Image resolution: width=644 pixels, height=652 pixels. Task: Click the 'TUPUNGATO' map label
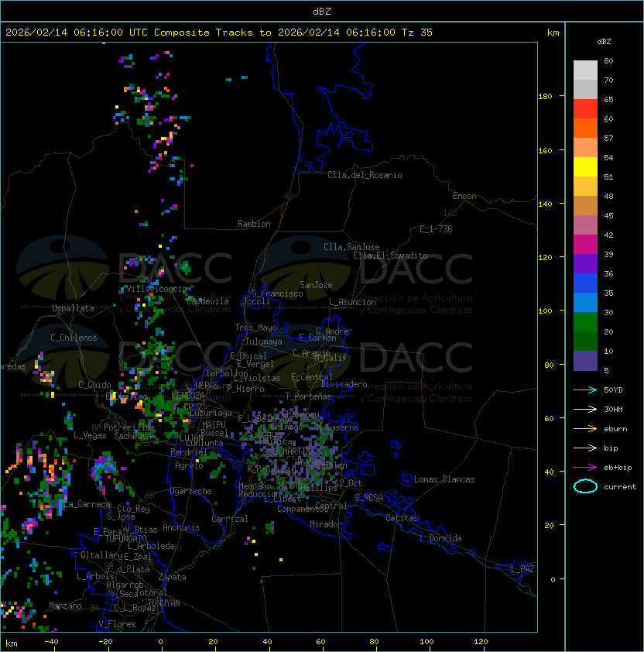point(125,538)
